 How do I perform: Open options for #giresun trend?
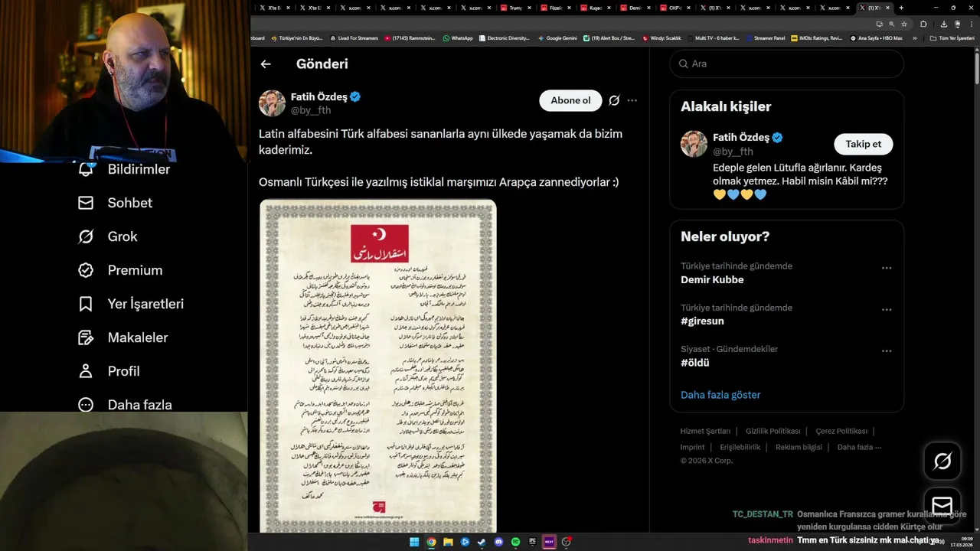click(887, 309)
